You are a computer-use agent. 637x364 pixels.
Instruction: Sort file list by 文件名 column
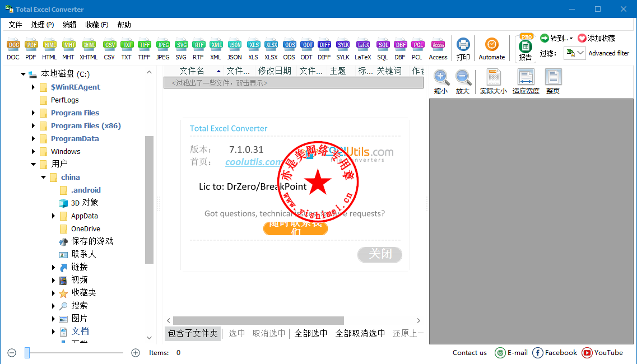[x=192, y=71]
